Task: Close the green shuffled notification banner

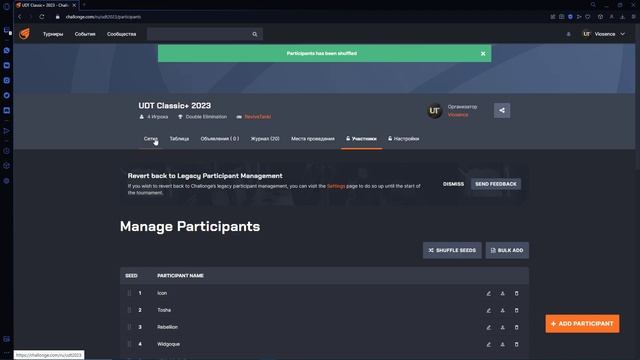Action: 483,53
